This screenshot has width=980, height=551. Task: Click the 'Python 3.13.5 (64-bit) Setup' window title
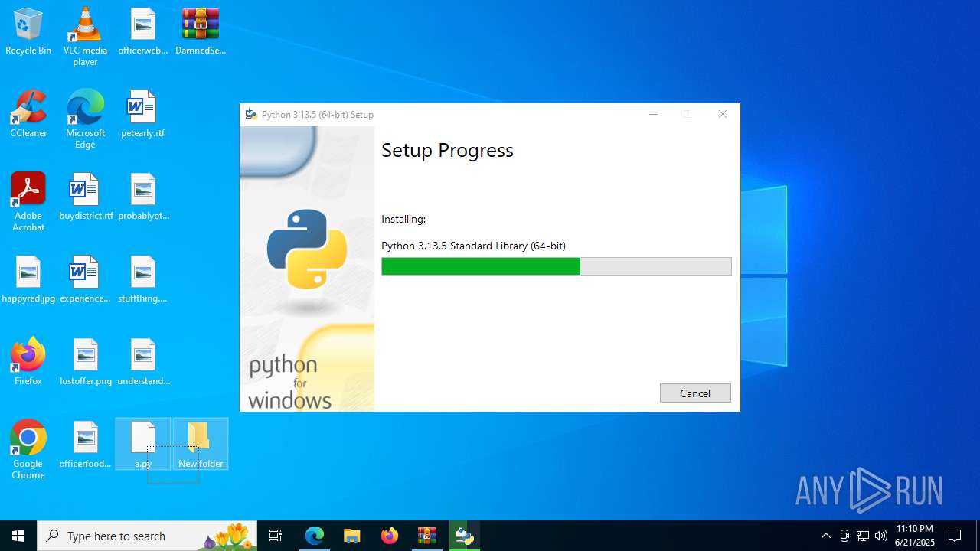click(318, 115)
